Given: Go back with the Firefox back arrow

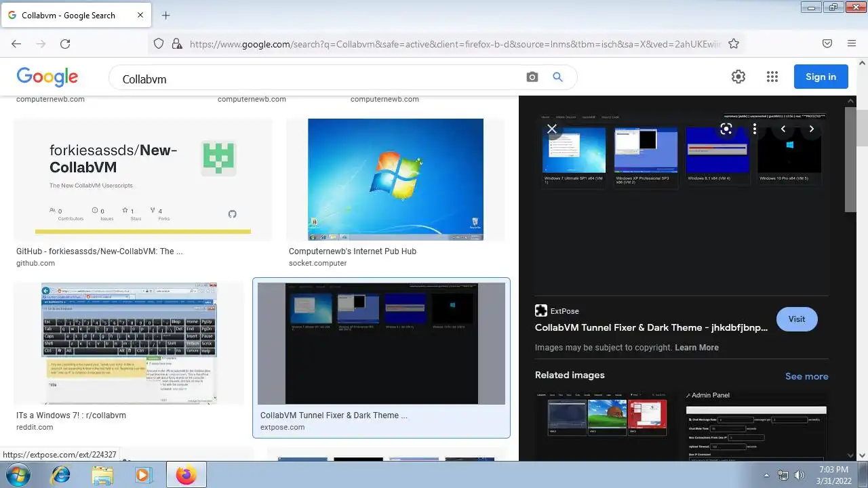Looking at the screenshot, I should point(16,44).
